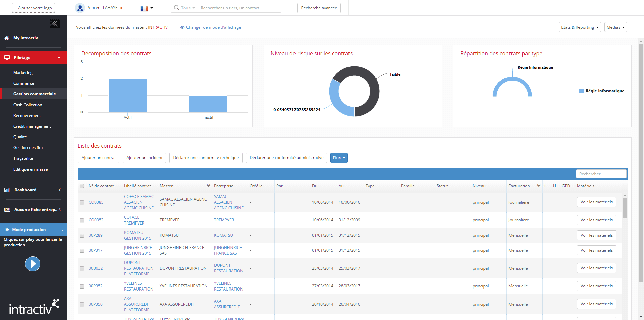Expand the Etats & Reporting dropdown

pyautogui.click(x=580, y=27)
